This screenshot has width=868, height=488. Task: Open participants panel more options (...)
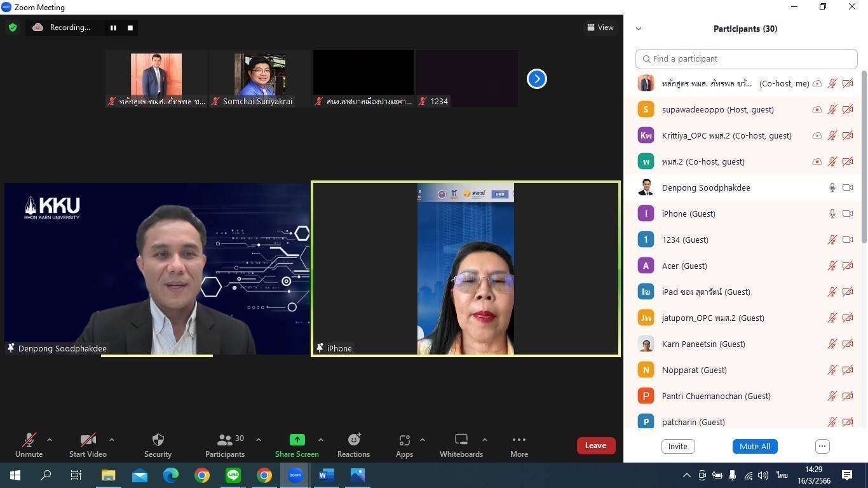[822, 446]
